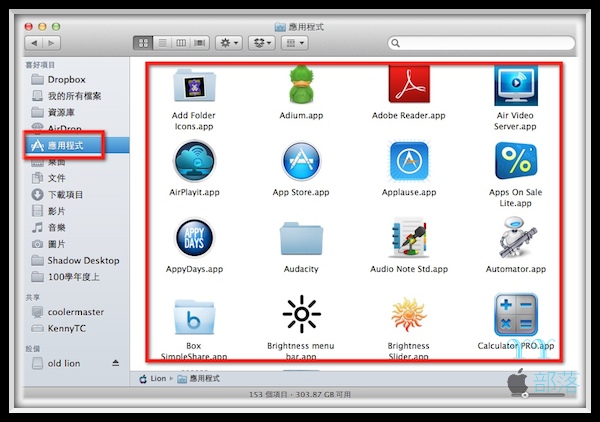Select Box SimpleShare.app icon
Image resolution: width=600 pixels, height=422 pixels.
pyautogui.click(x=194, y=317)
